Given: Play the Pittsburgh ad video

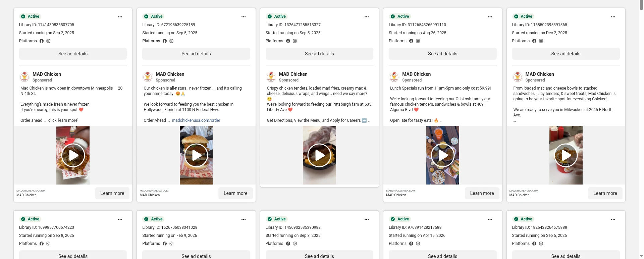Looking at the screenshot, I should (319, 155).
